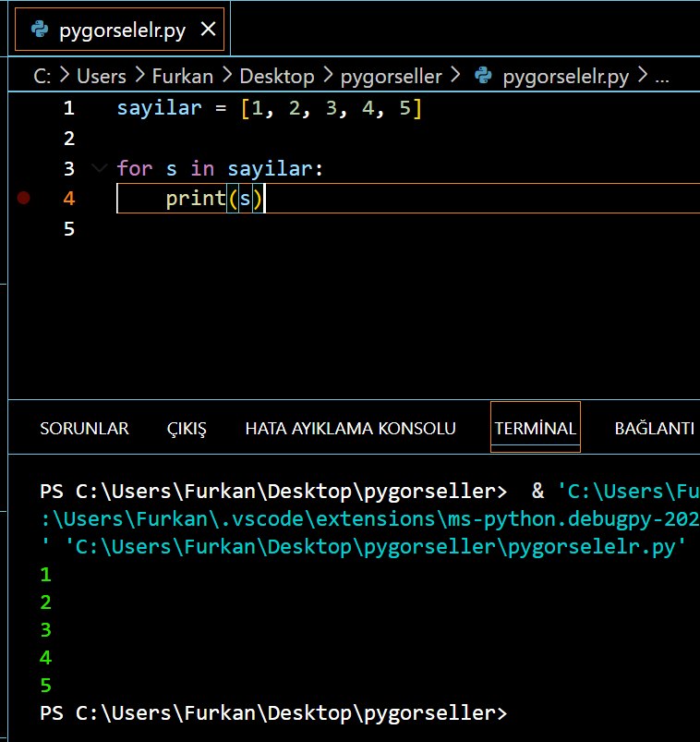
Task: Expand the Users breadcrumb segment
Action: point(101,76)
